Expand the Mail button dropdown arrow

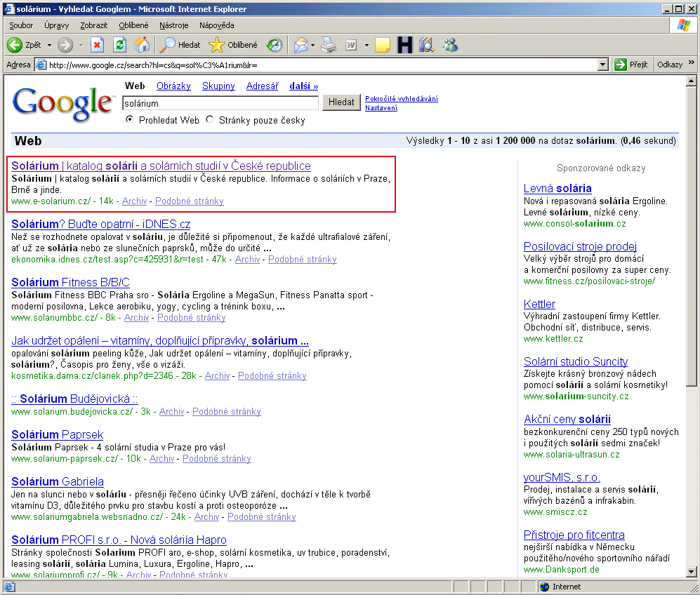(312, 45)
